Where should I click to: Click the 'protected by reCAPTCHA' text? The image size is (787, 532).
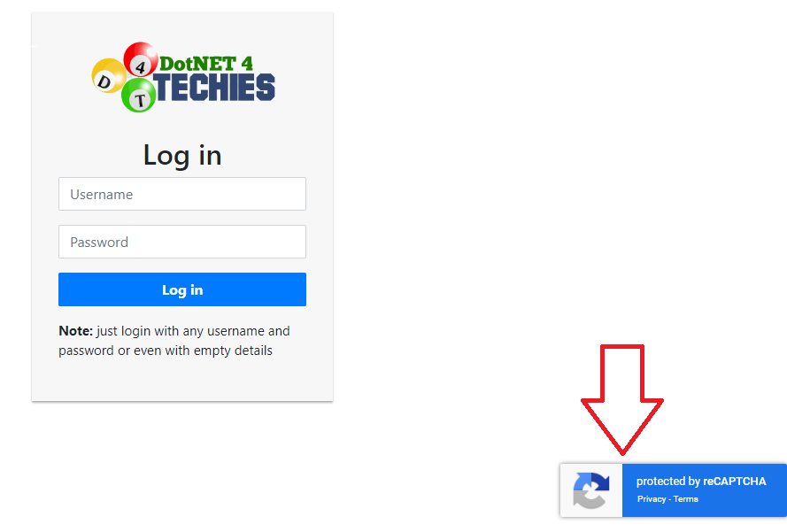701,482
